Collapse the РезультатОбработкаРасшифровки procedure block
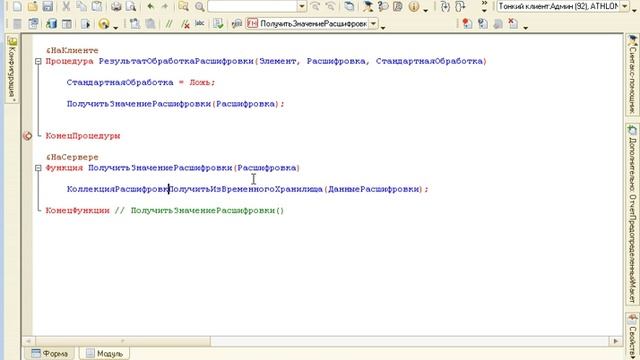The image size is (640, 360). point(38,62)
